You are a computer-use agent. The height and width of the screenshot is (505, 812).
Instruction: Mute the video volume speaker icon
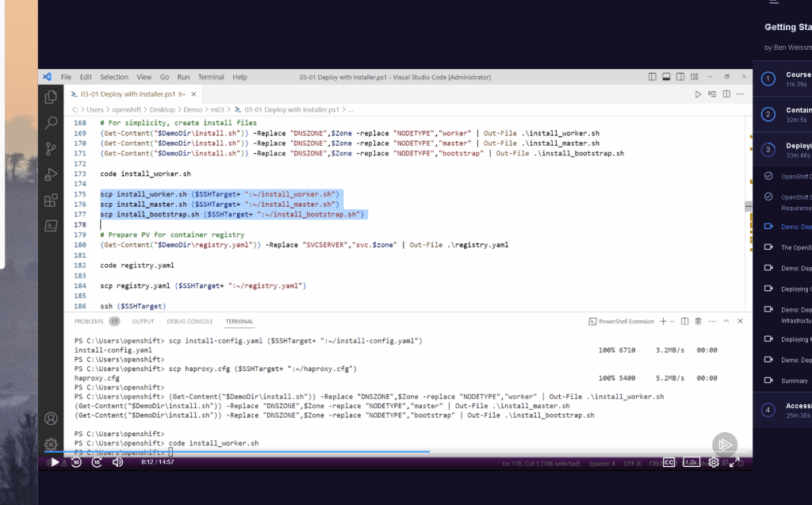[117, 462]
